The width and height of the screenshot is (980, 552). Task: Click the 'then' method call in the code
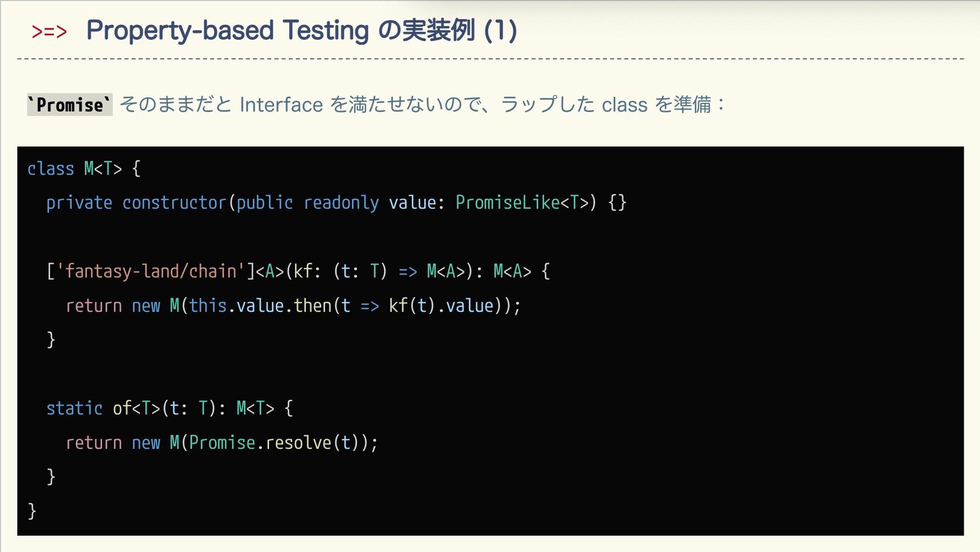[312, 306]
